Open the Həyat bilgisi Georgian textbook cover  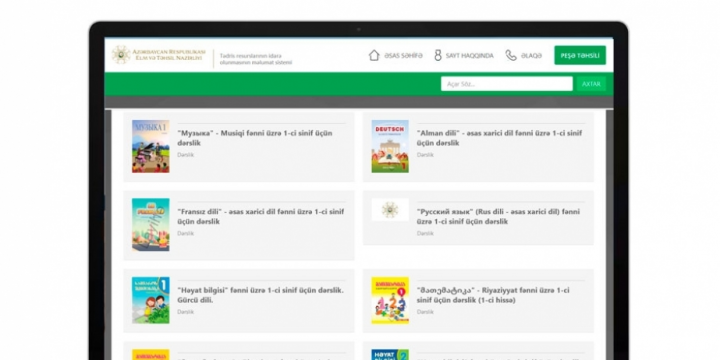click(151, 300)
